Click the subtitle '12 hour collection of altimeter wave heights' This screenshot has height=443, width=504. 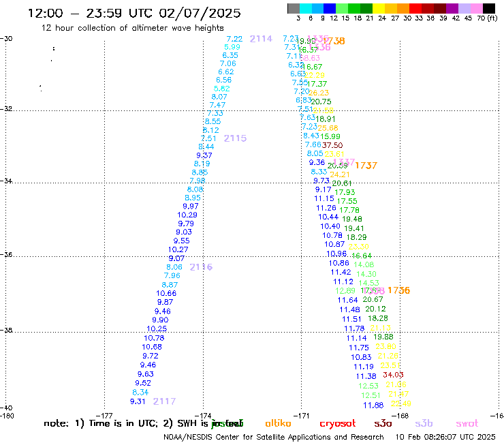coord(132,28)
